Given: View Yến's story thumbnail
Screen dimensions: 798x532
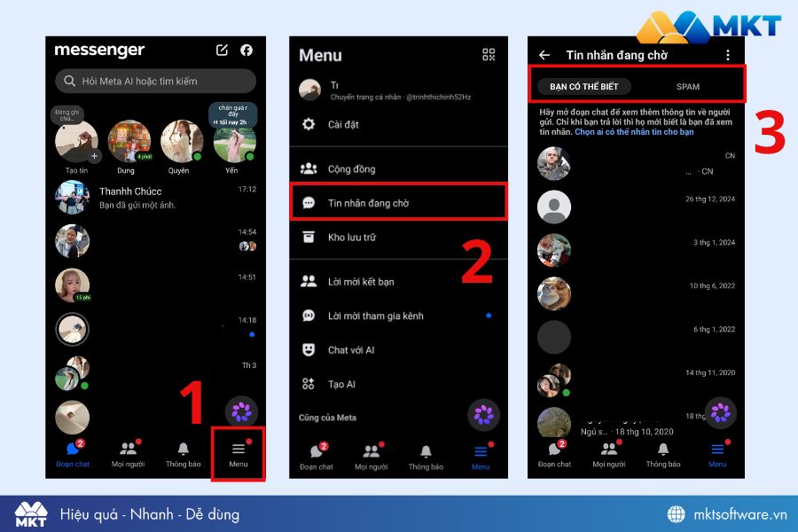Looking at the screenshot, I should 235,142.
